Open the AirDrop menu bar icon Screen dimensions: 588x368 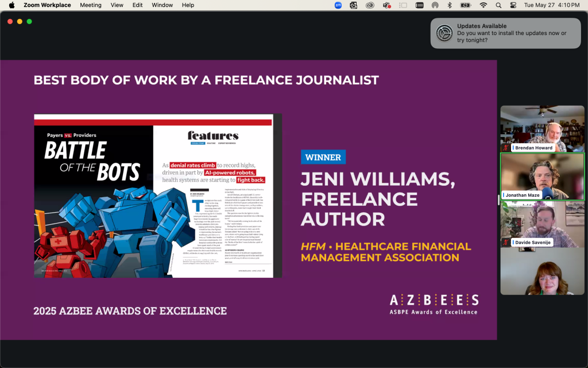[x=435, y=5]
